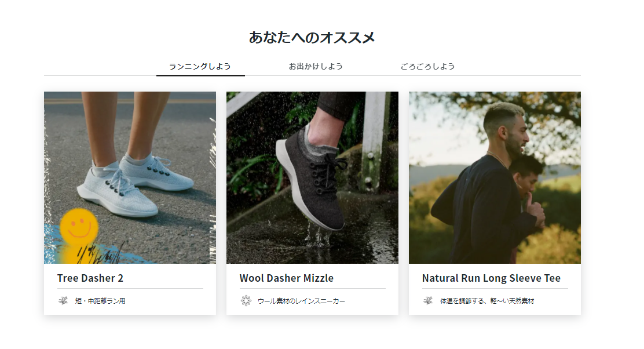The height and width of the screenshot is (349, 644).
Task: View the Natural Run Long Sleeve Tee photo
Action: (x=495, y=177)
